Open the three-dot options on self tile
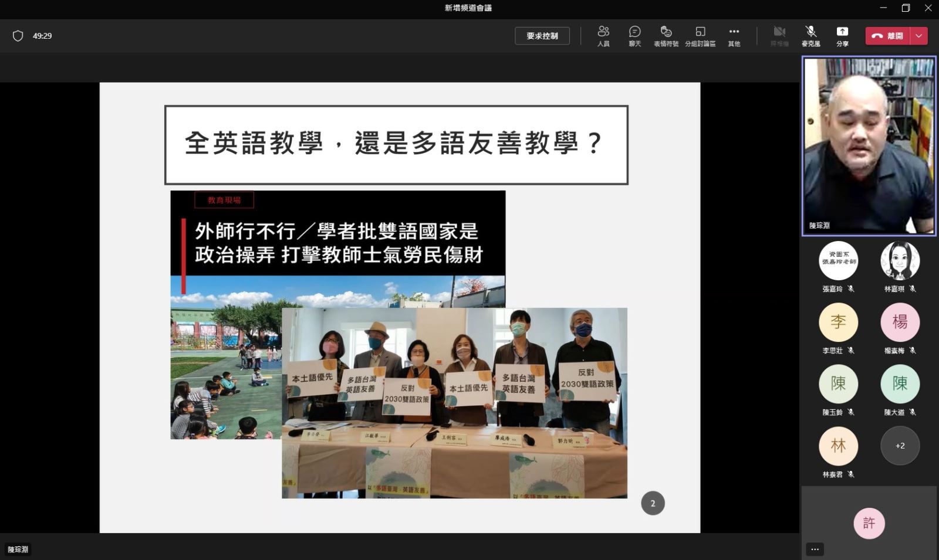This screenshot has height=560, width=939. [x=815, y=549]
